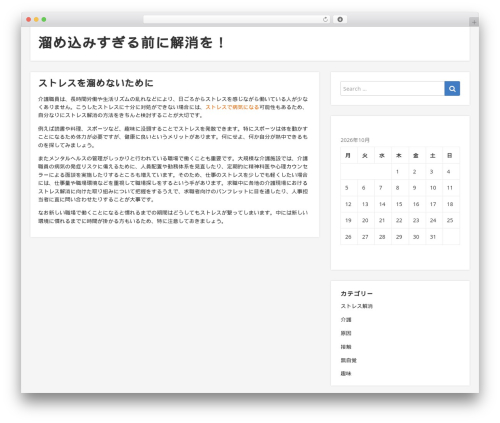
Task: Click the 月 weekday header in the calendar
Action: click(x=349, y=155)
